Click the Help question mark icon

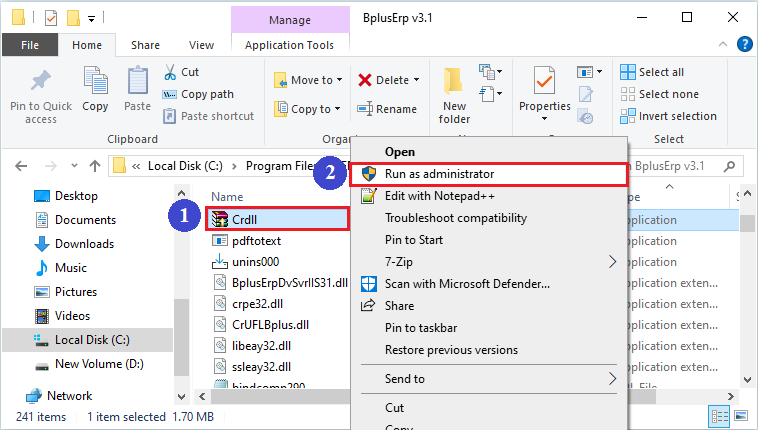(745, 45)
